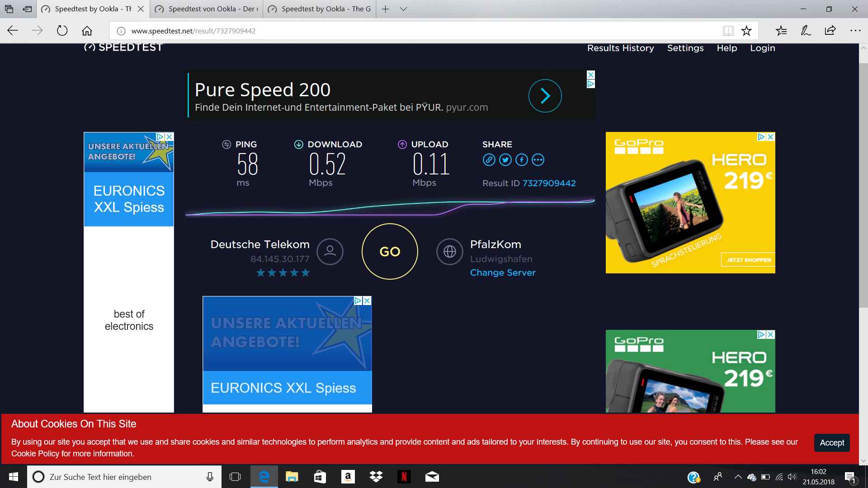
Task: Click the taskbar microphone icon
Action: (x=210, y=477)
